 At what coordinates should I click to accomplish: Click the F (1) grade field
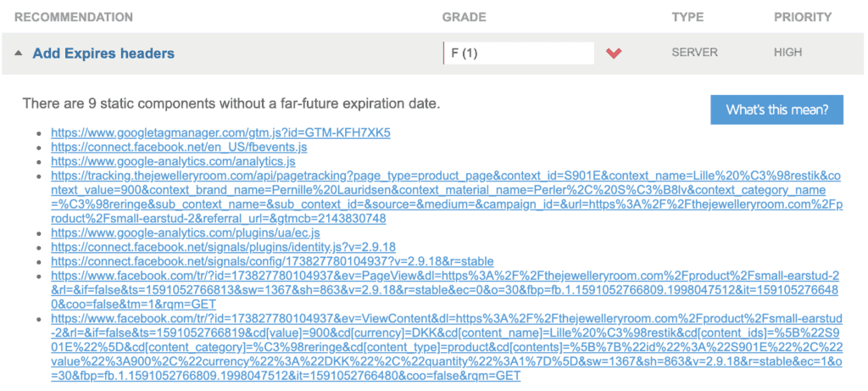(x=518, y=53)
